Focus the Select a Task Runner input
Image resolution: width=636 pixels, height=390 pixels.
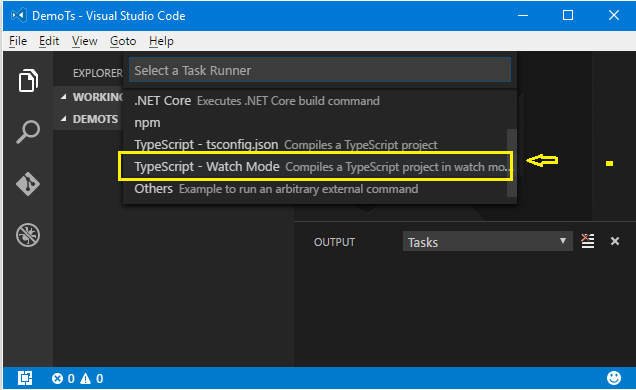pos(320,70)
